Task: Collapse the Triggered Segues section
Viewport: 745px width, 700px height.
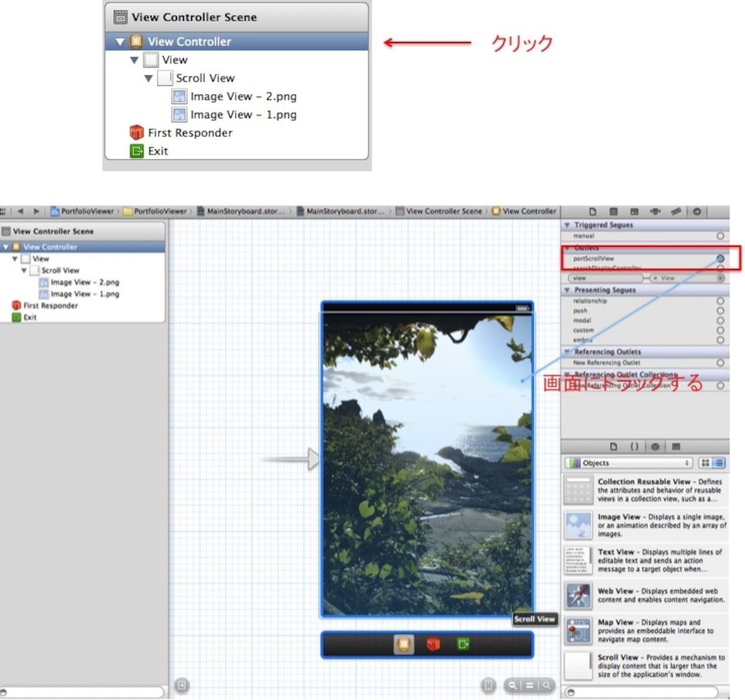Action: tap(567, 225)
